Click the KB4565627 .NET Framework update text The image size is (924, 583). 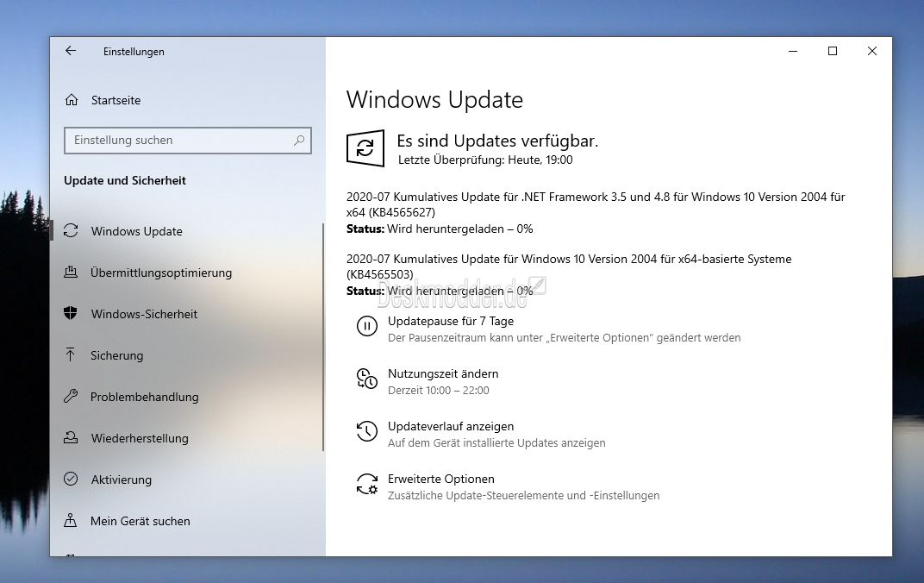click(596, 204)
